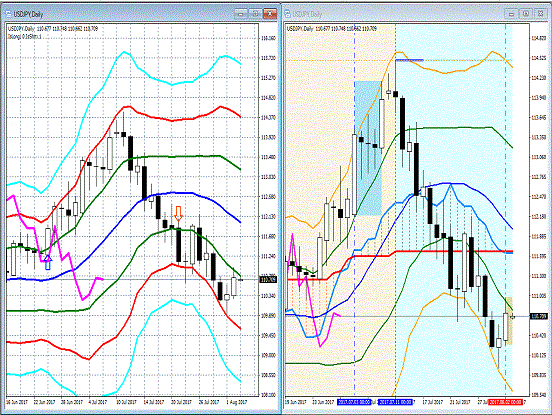
Task: Click the right window title USDJPY,Daily
Action: click(307, 14)
